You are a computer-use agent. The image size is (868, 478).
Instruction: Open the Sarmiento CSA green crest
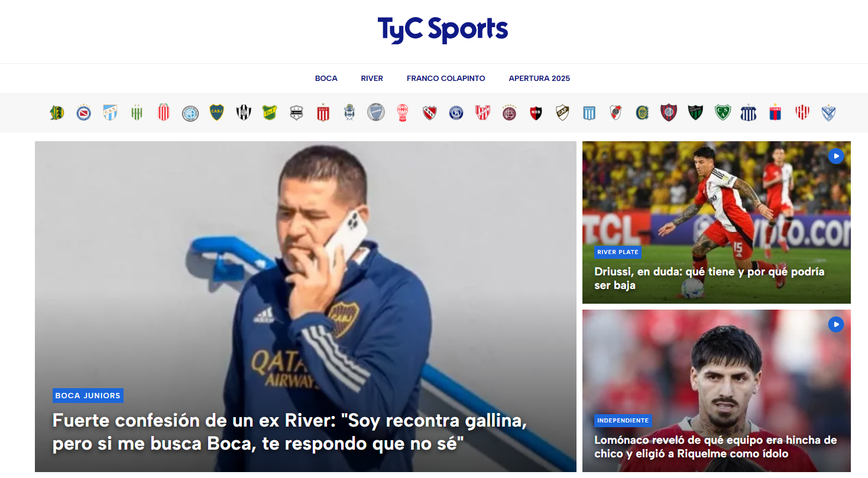[722, 113]
